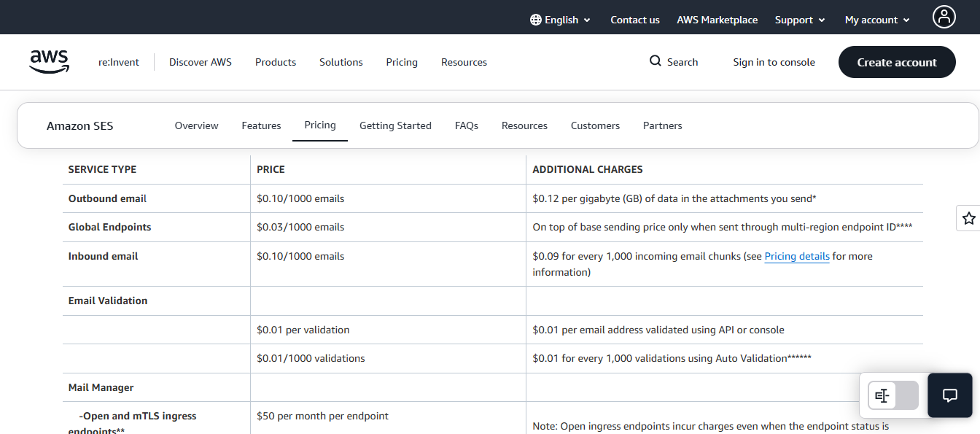Switch to the Getting Started tab

coord(395,125)
